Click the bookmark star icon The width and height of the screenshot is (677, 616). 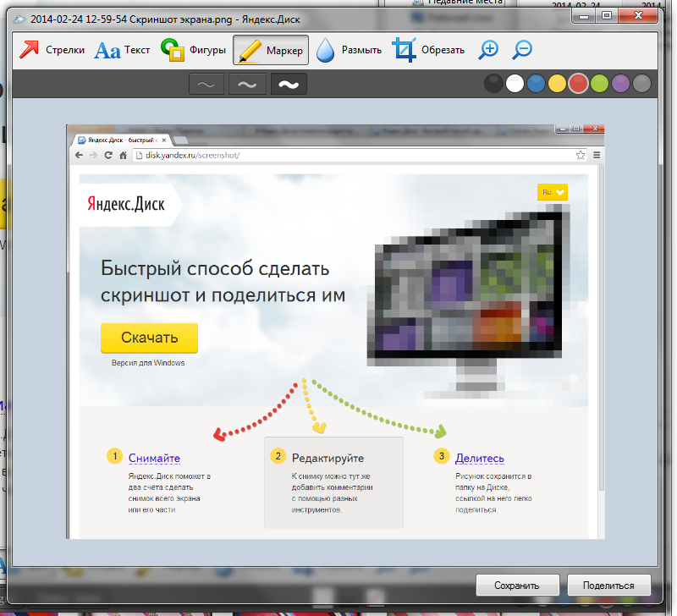pos(581,155)
